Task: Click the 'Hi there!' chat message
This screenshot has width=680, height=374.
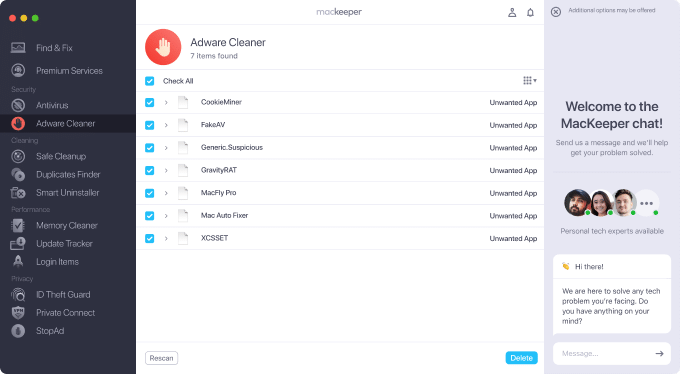Action: [x=589, y=266]
